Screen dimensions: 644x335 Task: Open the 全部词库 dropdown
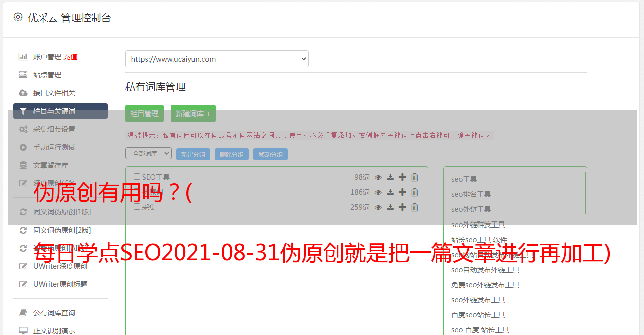(149, 153)
